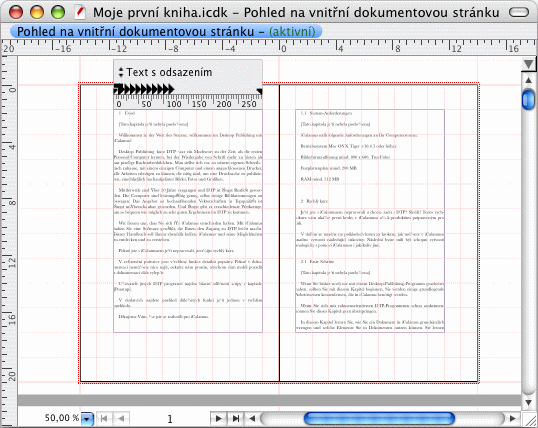Click the boxed down-triangle above vertical scrollbar
This screenshot has height=428, width=538.
(528, 64)
